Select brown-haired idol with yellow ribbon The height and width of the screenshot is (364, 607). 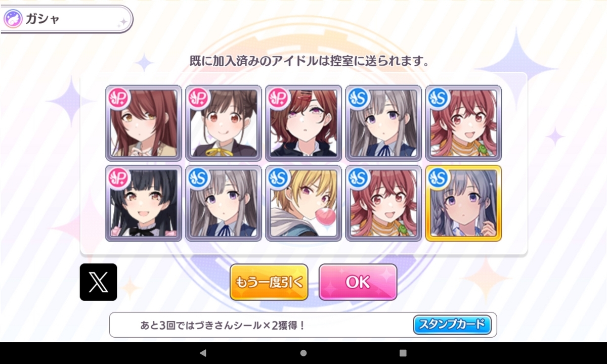tap(224, 123)
